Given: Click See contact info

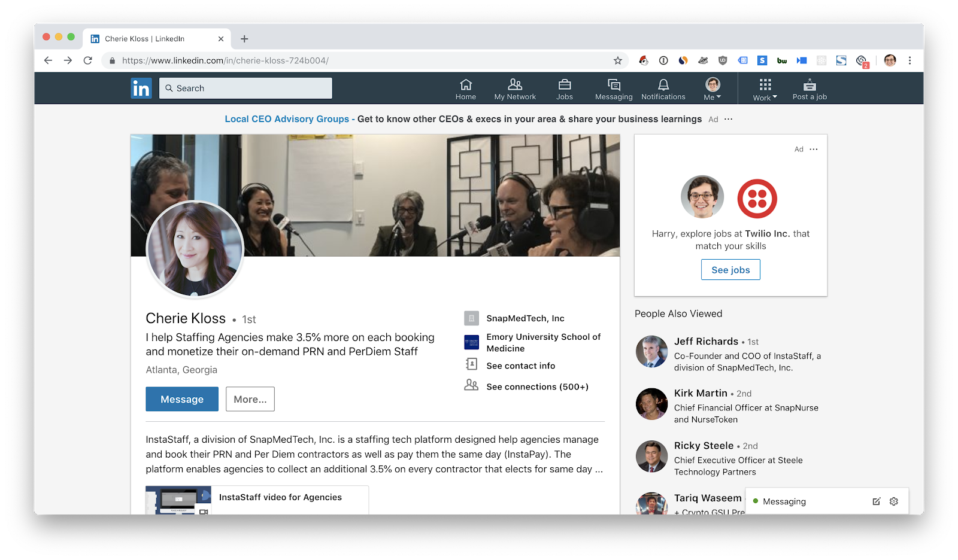Looking at the screenshot, I should pyautogui.click(x=520, y=366).
